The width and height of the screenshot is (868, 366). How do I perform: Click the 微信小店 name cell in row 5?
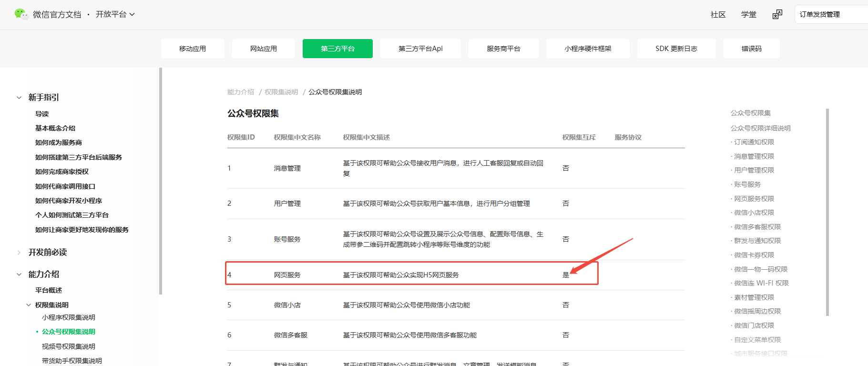[287, 305]
